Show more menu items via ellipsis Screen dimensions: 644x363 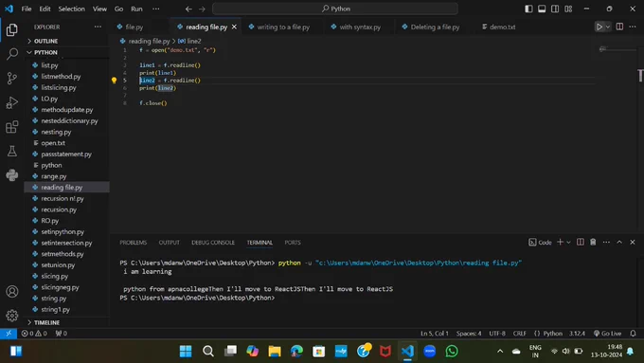(x=156, y=9)
